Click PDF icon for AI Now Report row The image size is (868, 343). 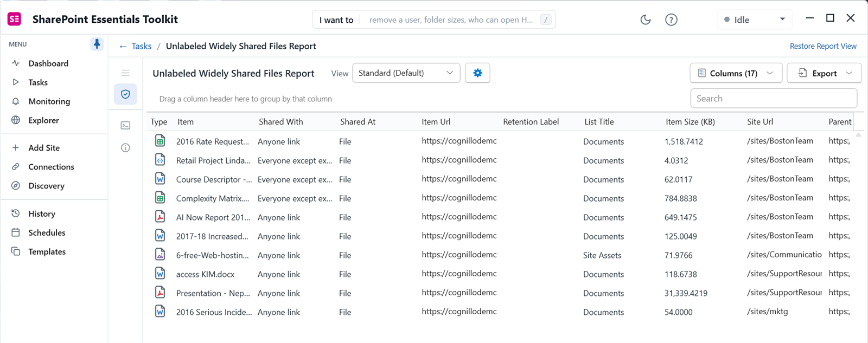click(x=160, y=217)
